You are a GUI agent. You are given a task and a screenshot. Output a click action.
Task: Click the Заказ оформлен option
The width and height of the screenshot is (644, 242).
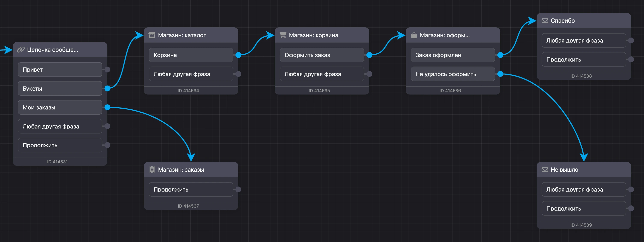(453, 55)
